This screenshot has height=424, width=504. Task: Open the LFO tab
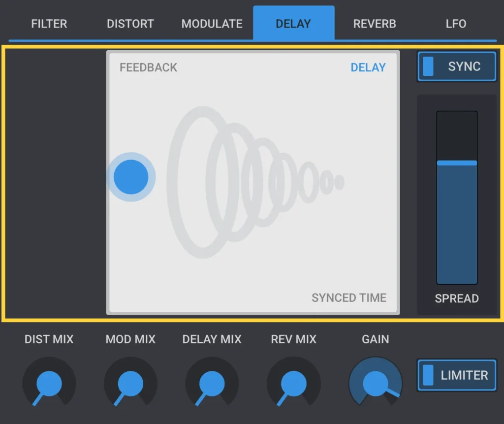point(456,24)
